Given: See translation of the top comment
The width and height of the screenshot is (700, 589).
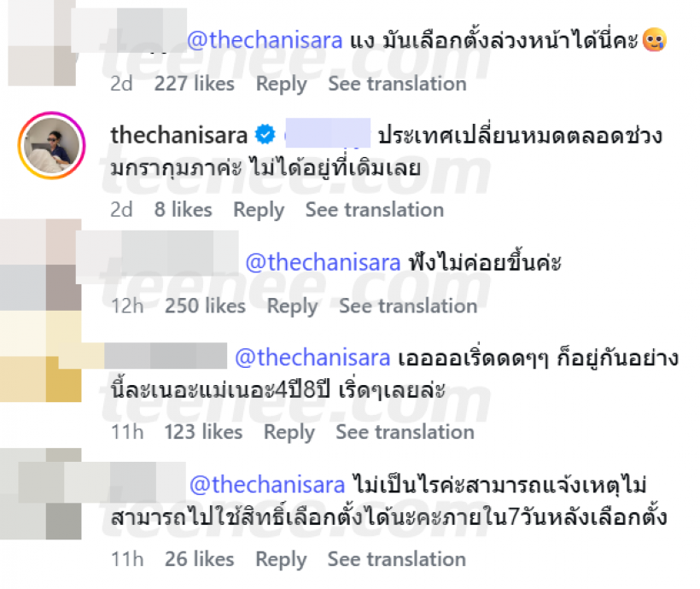Looking at the screenshot, I should click(396, 84).
